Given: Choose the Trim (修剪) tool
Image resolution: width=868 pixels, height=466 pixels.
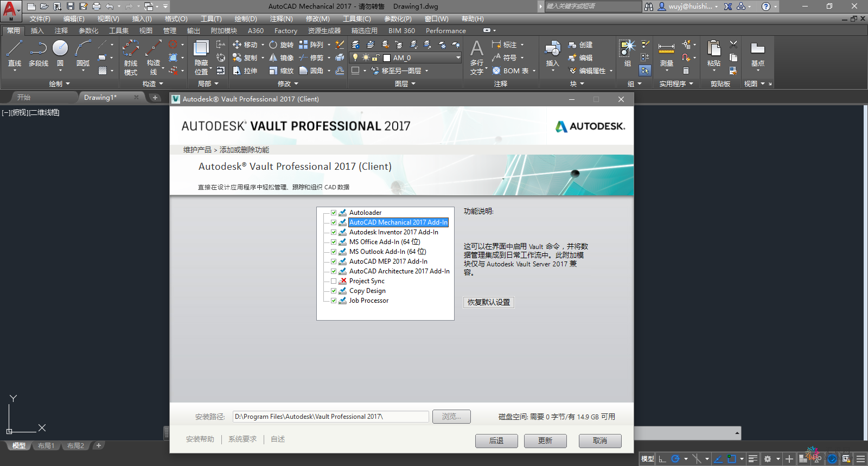Looking at the screenshot, I should (311, 58).
